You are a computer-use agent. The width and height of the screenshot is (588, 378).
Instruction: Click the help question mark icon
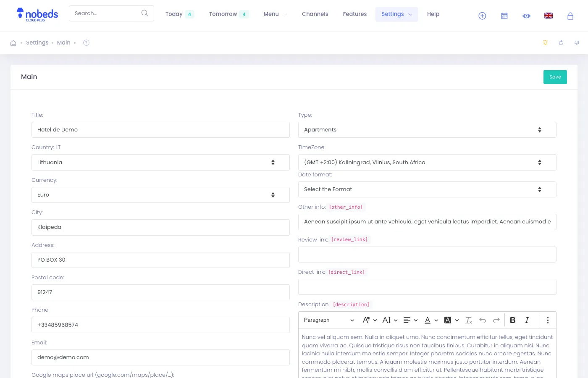(86, 43)
